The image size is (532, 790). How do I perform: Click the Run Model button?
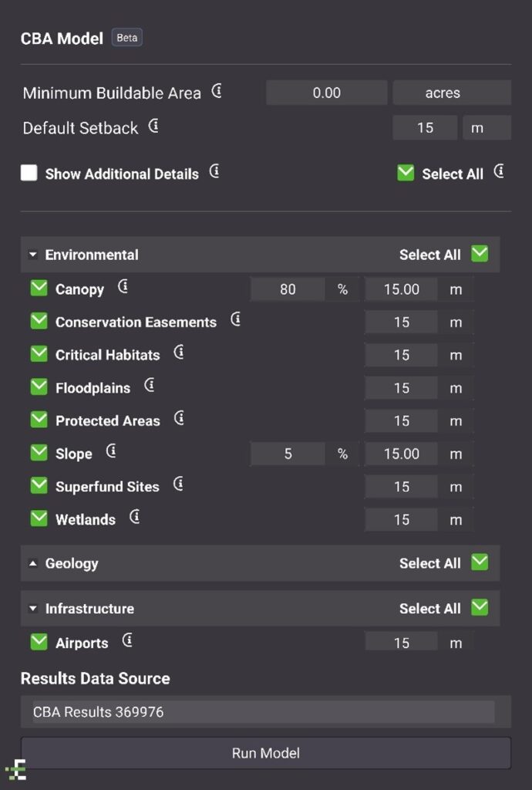[x=265, y=753]
